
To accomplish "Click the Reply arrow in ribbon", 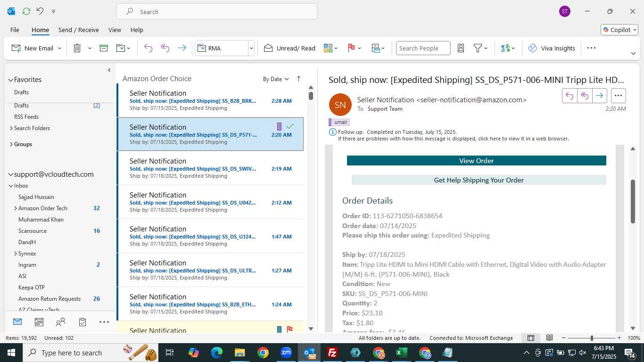I will point(148,48).
